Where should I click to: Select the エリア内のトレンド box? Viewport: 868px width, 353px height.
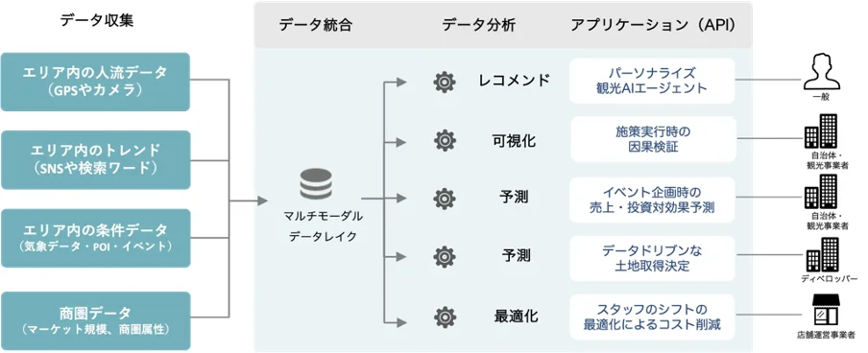[x=95, y=160]
